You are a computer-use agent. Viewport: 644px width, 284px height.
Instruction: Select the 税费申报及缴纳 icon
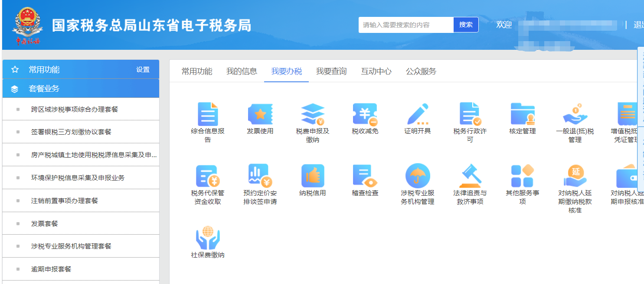[313, 115]
